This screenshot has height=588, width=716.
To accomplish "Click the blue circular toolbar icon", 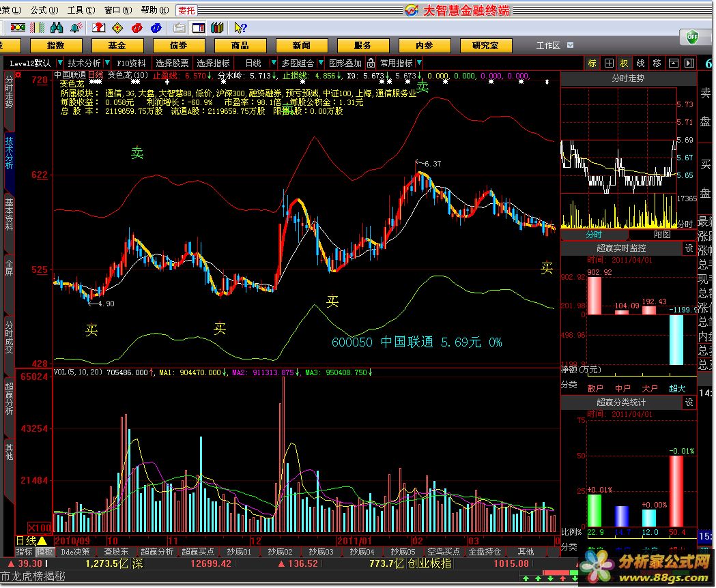I will coord(156,28).
